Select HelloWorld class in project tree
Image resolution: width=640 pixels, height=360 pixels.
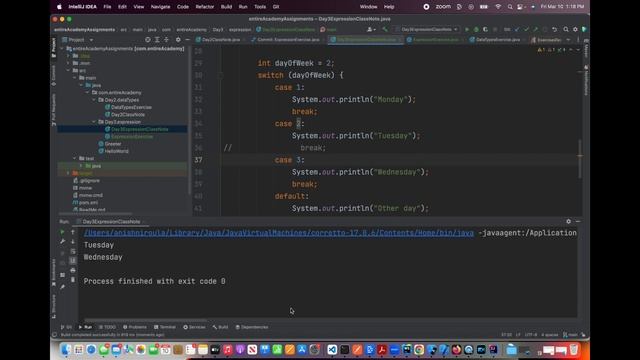(x=113, y=151)
